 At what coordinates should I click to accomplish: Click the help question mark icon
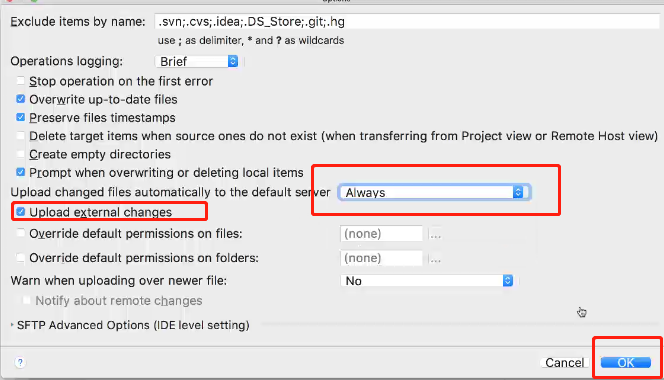[x=20, y=362]
